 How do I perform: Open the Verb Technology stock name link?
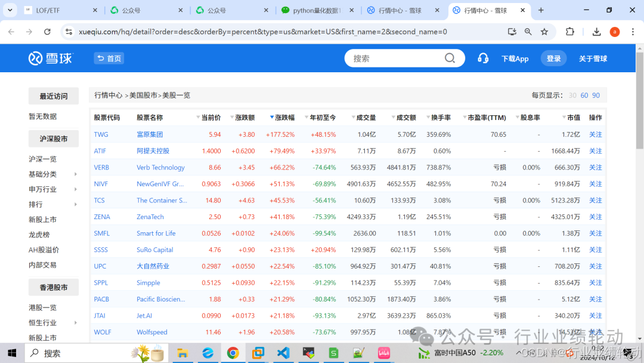coord(160,167)
